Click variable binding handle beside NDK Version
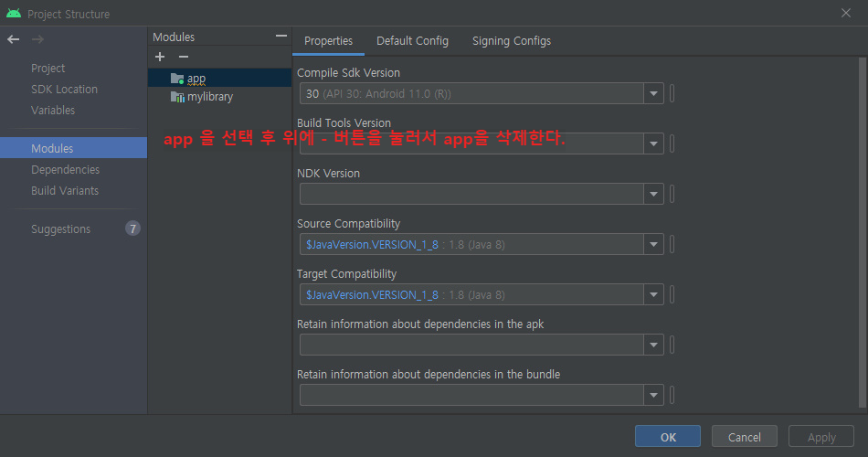This screenshot has height=457, width=868. (x=672, y=195)
